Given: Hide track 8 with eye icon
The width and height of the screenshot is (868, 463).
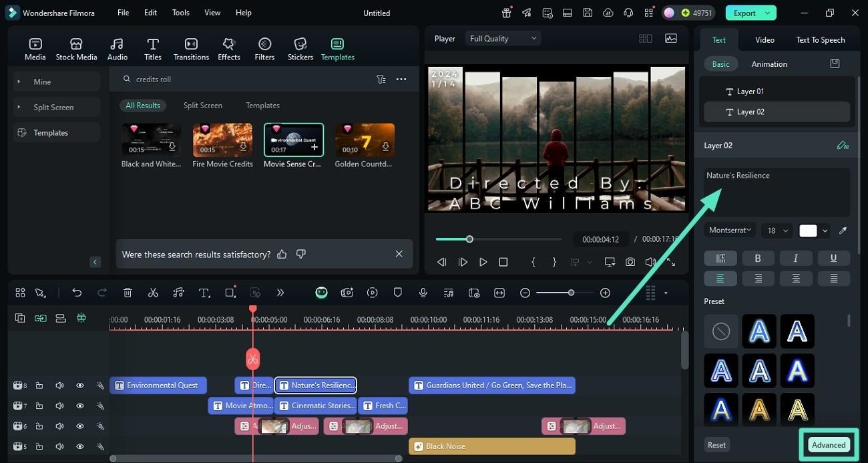Looking at the screenshot, I should point(80,385).
